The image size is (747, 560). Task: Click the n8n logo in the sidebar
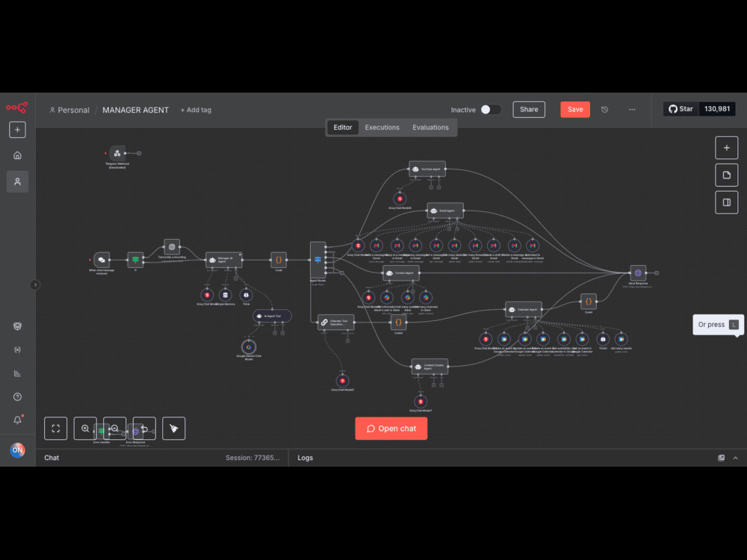[x=17, y=108]
